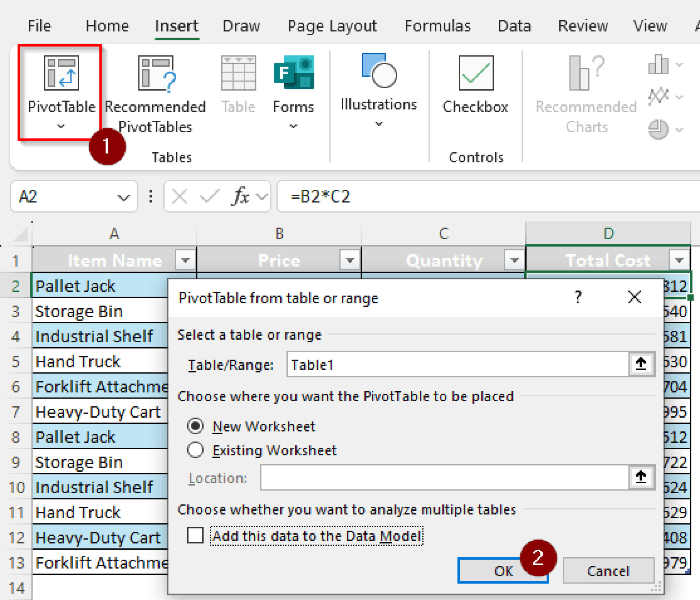Click the Insert Function fx icon
Image resolution: width=700 pixels, height=600 pixels.
(x=239, y=196)
